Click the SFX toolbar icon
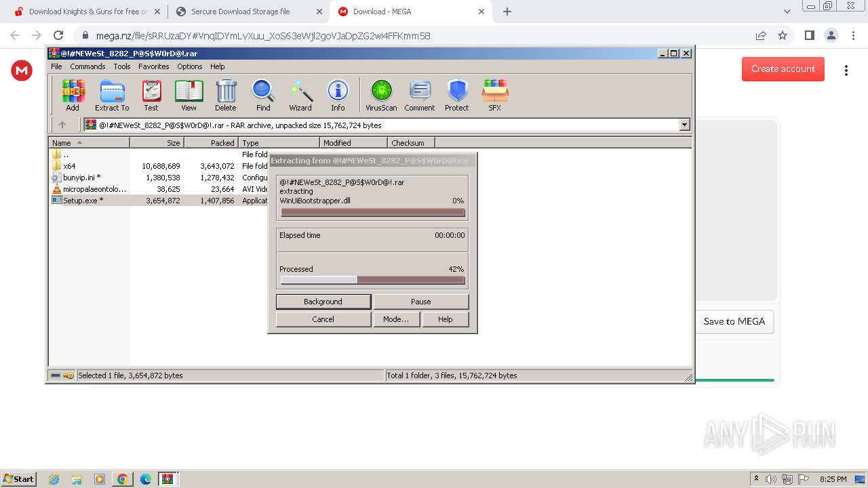This screenshot has width=868, height=488. [x=495, y=95]
